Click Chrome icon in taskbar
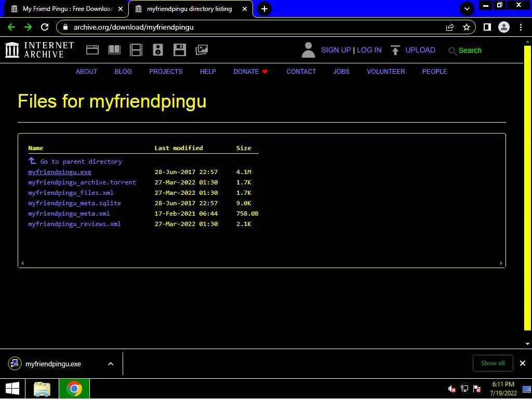532x399 pixels. point(74,389)
